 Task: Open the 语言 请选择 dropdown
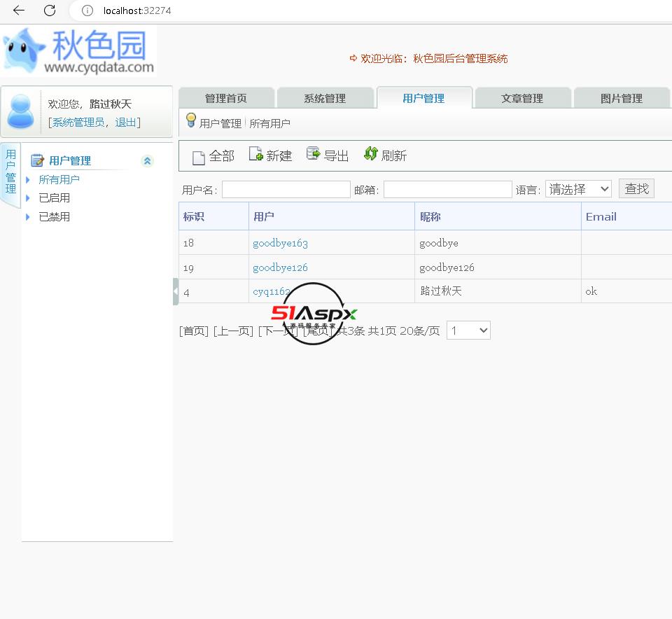[578, 189]
